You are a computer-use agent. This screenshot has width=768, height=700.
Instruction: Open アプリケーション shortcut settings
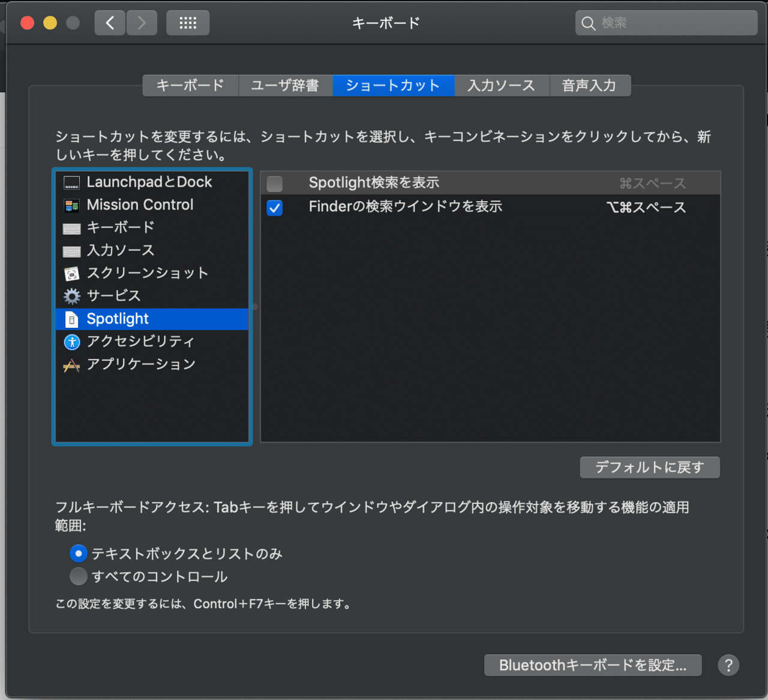coord(140,363)
